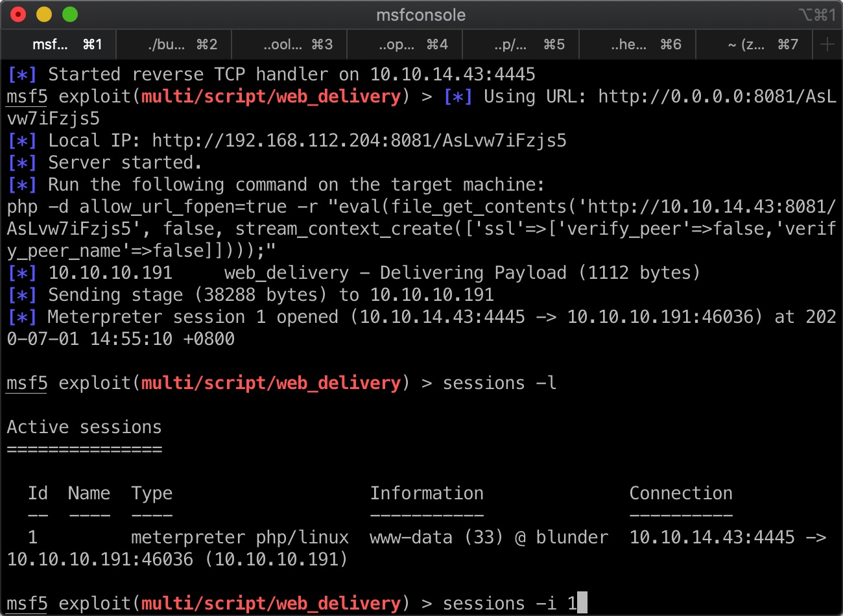This screenshot has width=843, height=616.
Task: Click the 'sessions -l' command text
Action: coord(499,383)
